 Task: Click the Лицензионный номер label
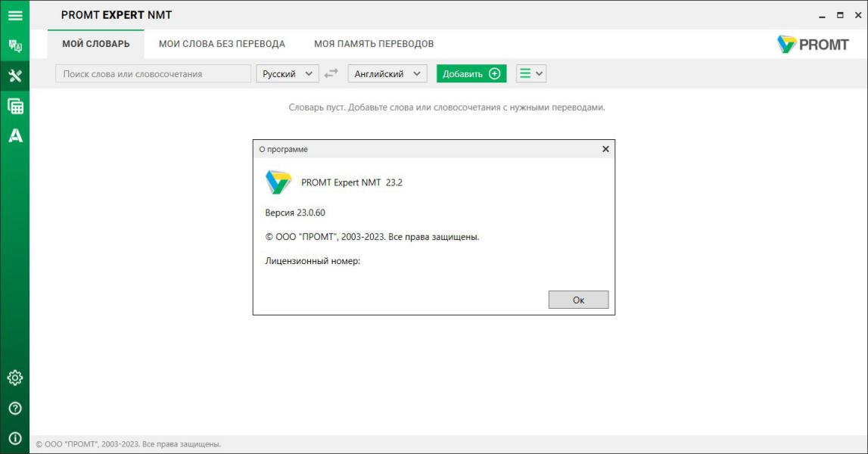(313, 261)
